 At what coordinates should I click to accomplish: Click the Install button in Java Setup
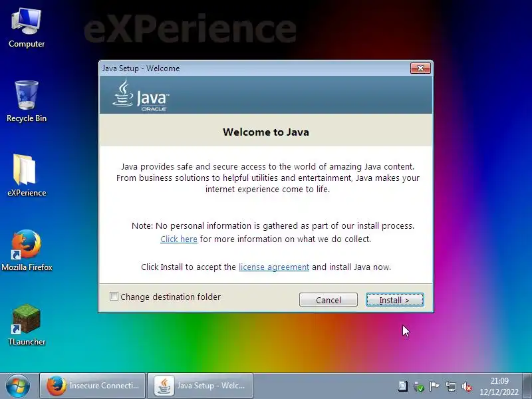pyautogui.click(x=394, y=300)
